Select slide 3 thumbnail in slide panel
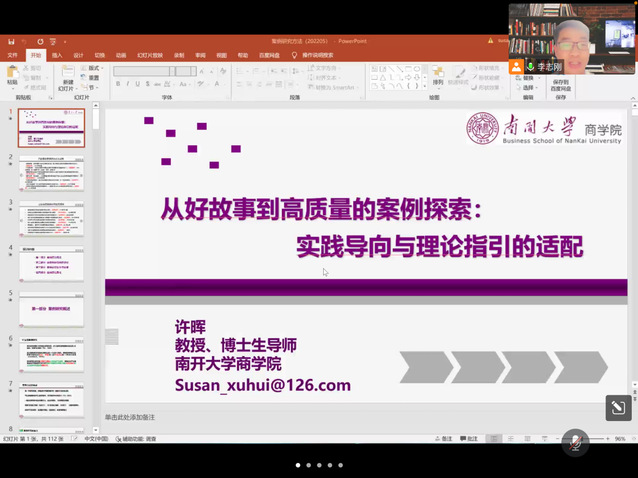Image resolution: width=638 pixels, height=478 pixels. click(x=51, y=219)
